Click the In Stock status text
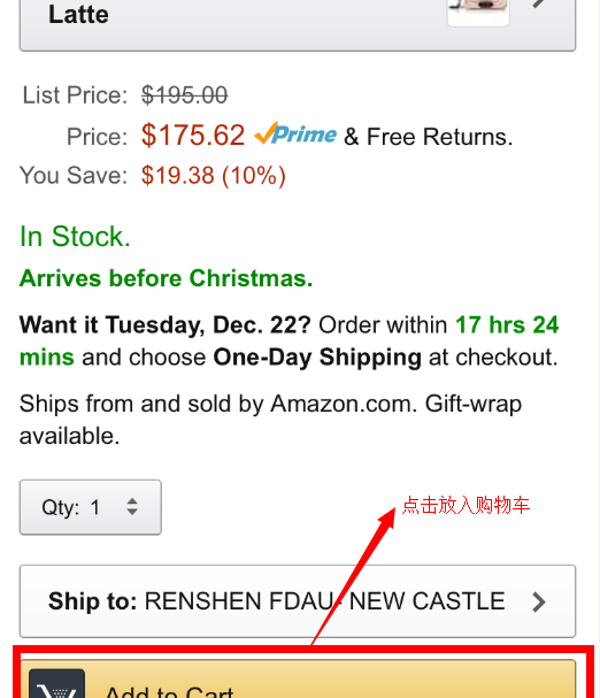Image resolution: width=600 pixels, height=698 pixels. [75, 237]
